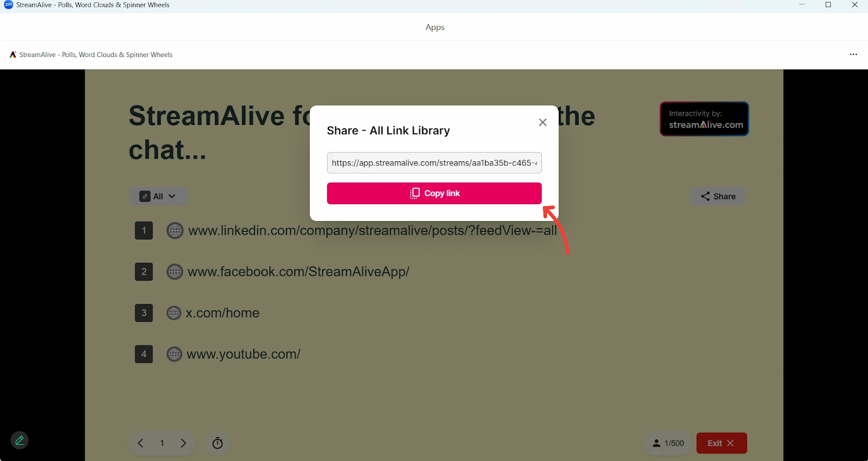
Task: Open the LinkedIn StreamAlive posts link
Action: (372, 231)
